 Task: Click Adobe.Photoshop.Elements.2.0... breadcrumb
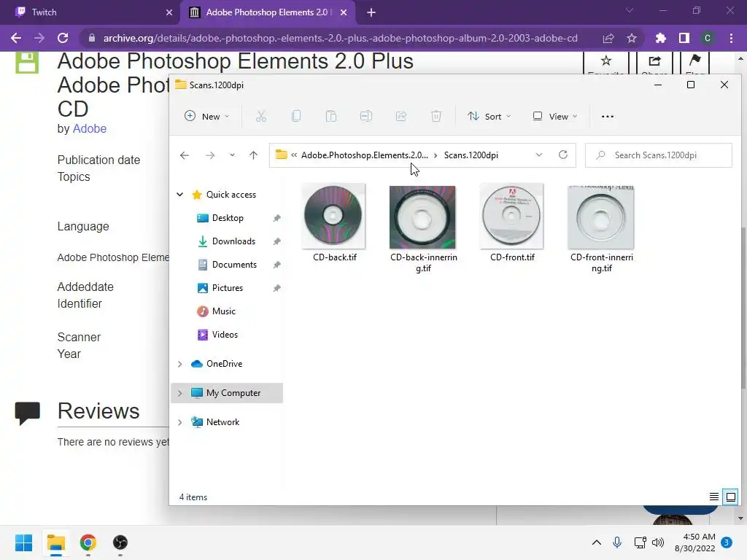click(365, 155)
